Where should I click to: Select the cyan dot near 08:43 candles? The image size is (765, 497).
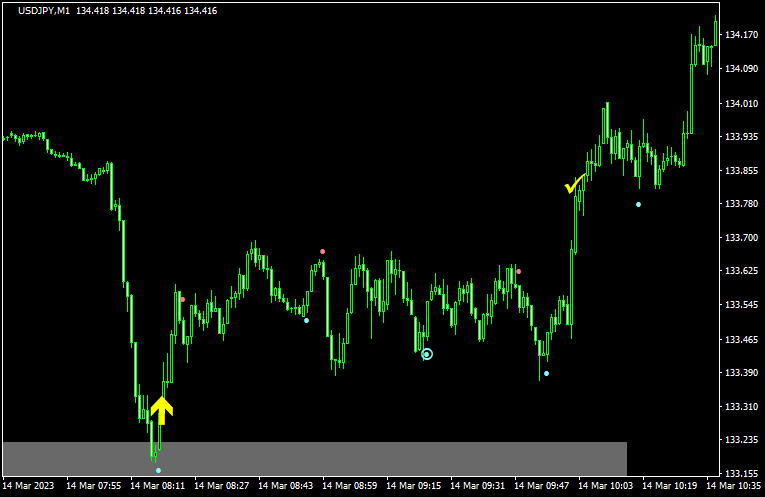click(306, 320)
